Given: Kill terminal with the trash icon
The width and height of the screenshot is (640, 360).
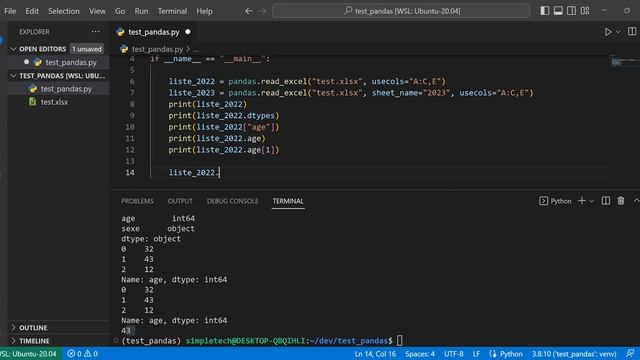Looking at the screenshot, I should pyautogui.click(x=621, y=200).
